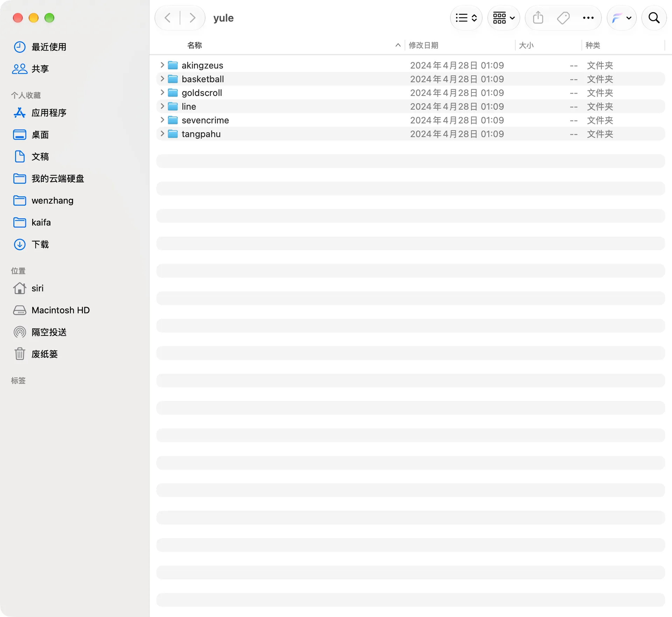Open the list view switcher
Image resolution: width=672 pixels, height=617 pixels.
tap(466, 18)
